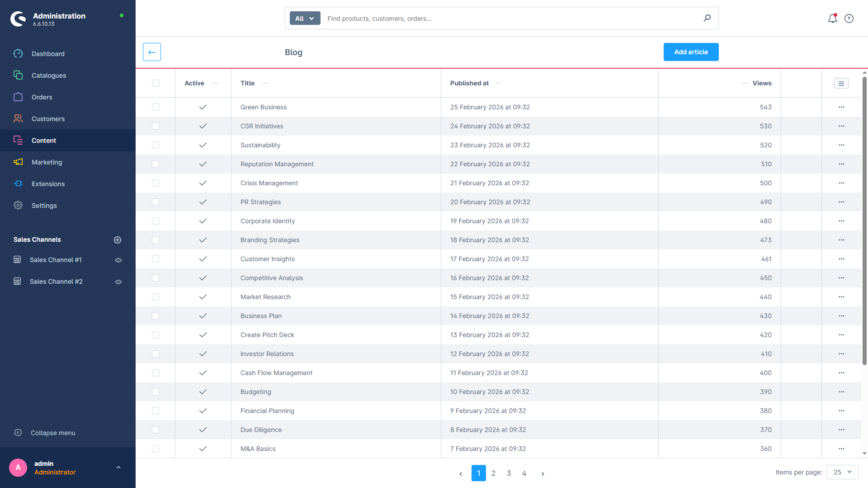Click the Orders bag icon
This screenshot has height=488, width=868.
[x=18, y=97]
